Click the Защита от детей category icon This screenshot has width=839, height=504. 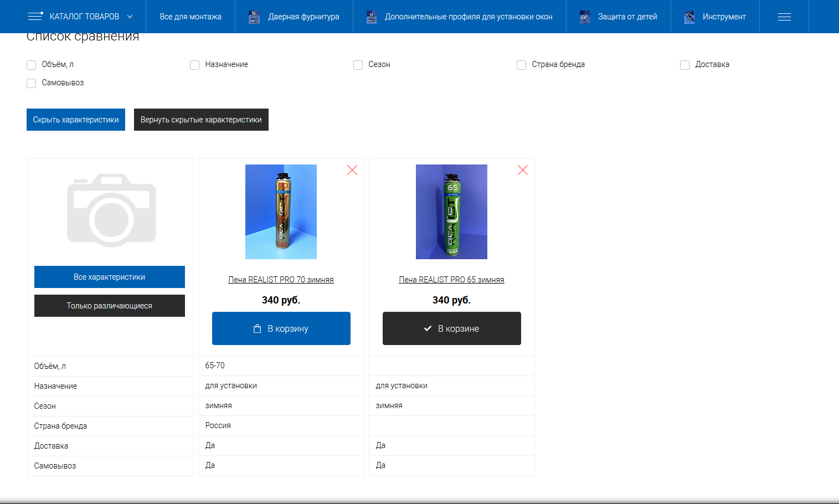click(585, 17)
